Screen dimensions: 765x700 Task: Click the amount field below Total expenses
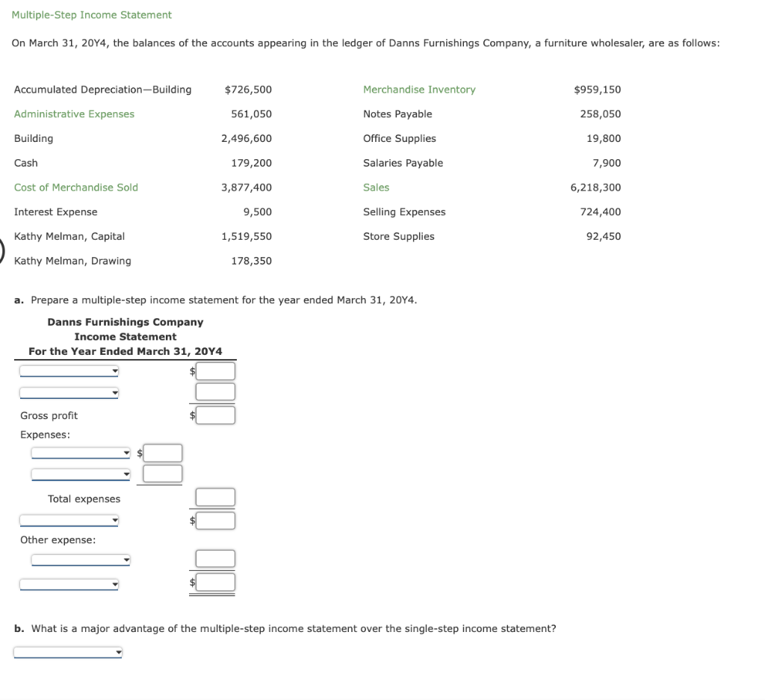pyautogui.click(x=215, y=521)
